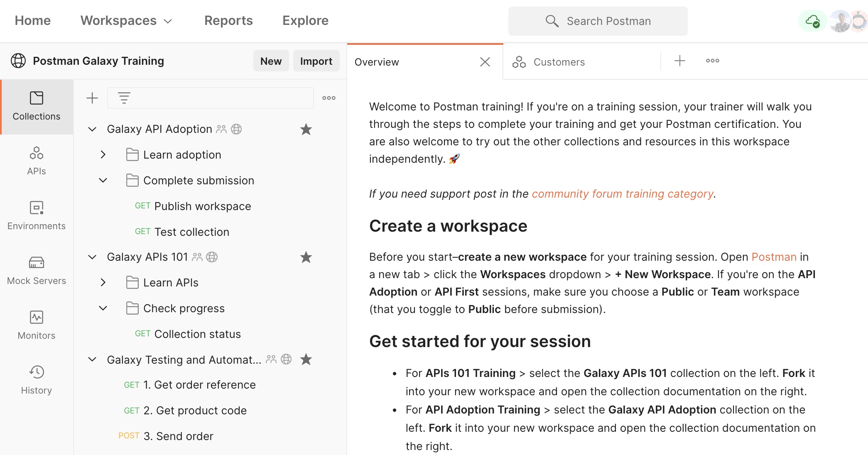Click the public globe icon on Galaxy API Adoption
This screenshot has width=868, height=455.
point(236,129)
